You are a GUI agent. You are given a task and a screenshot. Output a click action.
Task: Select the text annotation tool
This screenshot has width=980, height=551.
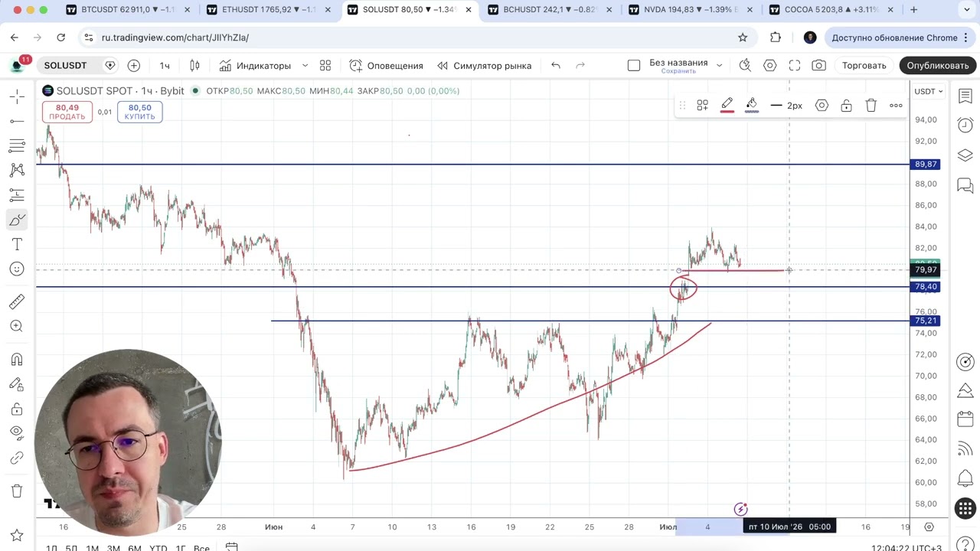17,244
